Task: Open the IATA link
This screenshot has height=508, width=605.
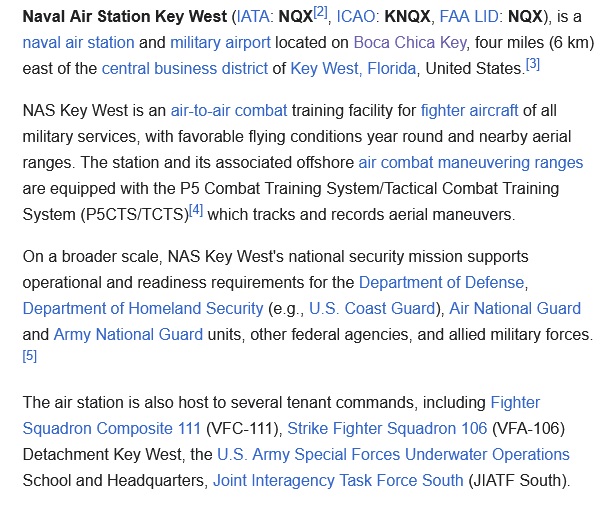Action: click(252, 17)
